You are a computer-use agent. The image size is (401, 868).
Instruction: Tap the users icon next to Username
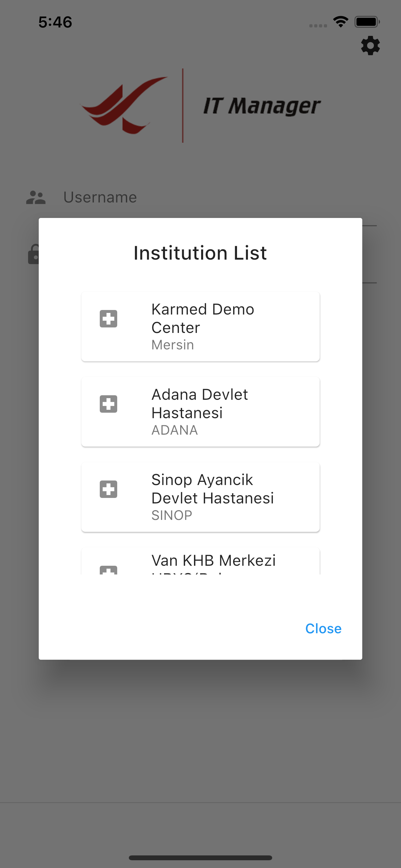36,197
